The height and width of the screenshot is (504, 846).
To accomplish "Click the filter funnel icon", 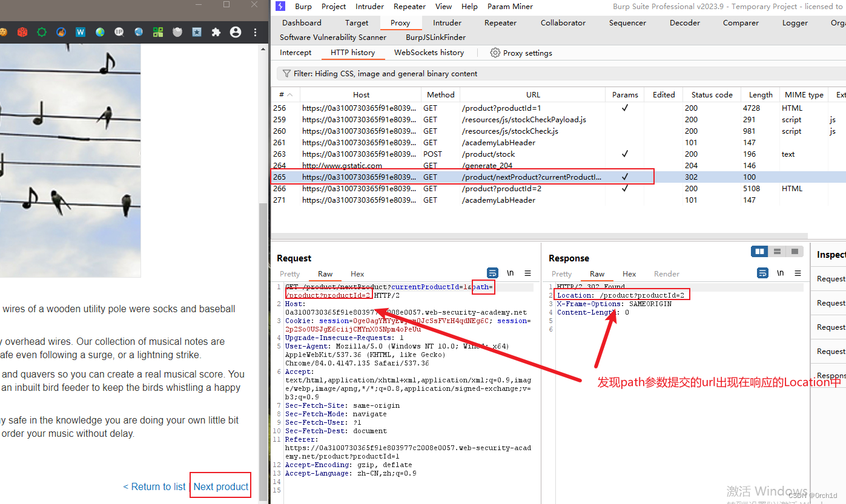I will coord(286,73).
